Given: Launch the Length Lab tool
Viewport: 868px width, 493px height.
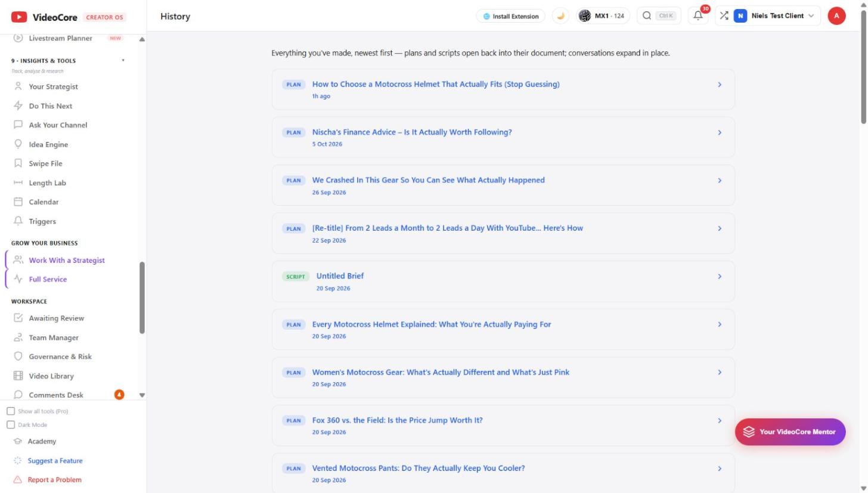Looking at the screenshot, I should 47,182.
